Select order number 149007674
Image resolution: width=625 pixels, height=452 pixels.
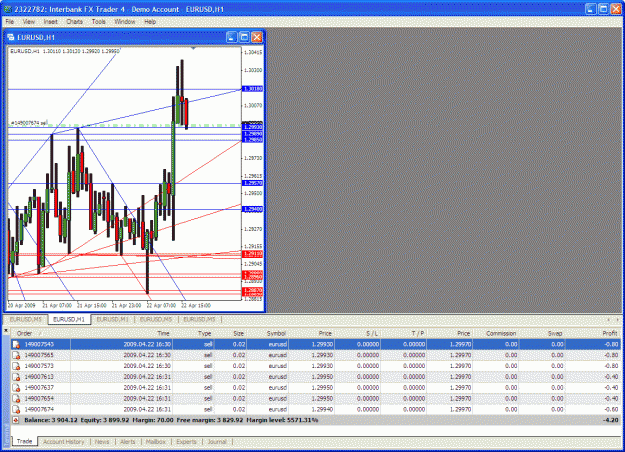pyautogui.click(x=39, y=409)
